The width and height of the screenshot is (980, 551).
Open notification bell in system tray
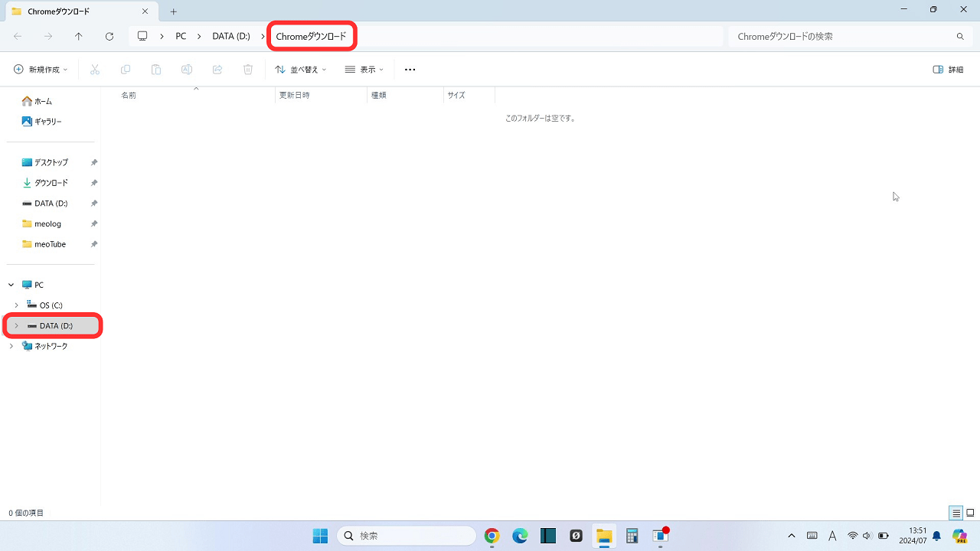(x=936, y=536)
